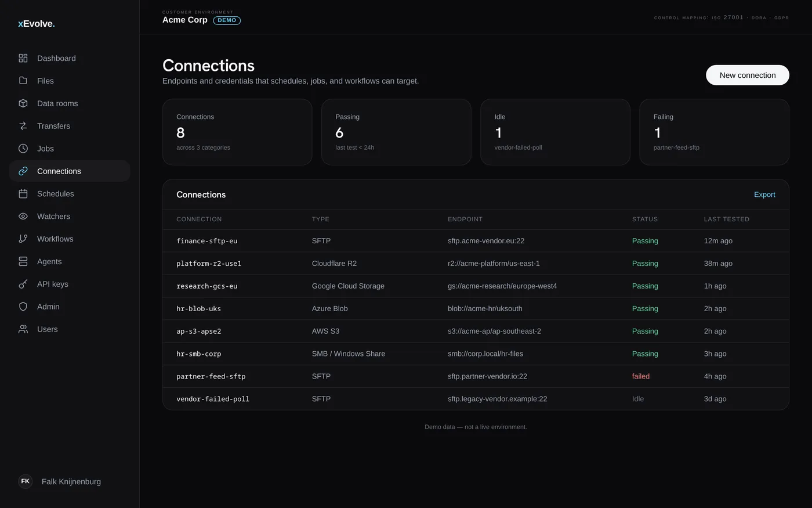This screenshot has width=812, height=508.
Task: Click the LAST TESTED column header
Action: pyautogui.click(x=727, y=219)
